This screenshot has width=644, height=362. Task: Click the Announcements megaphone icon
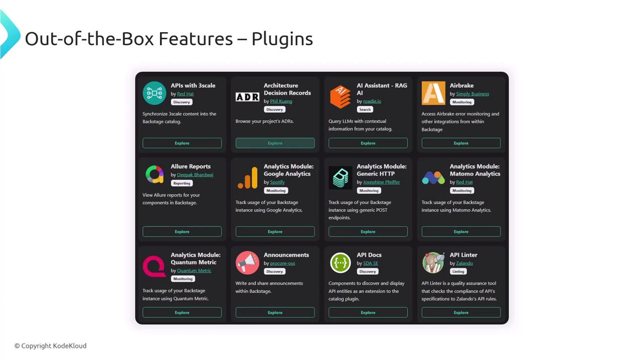[x=248, y=263]
